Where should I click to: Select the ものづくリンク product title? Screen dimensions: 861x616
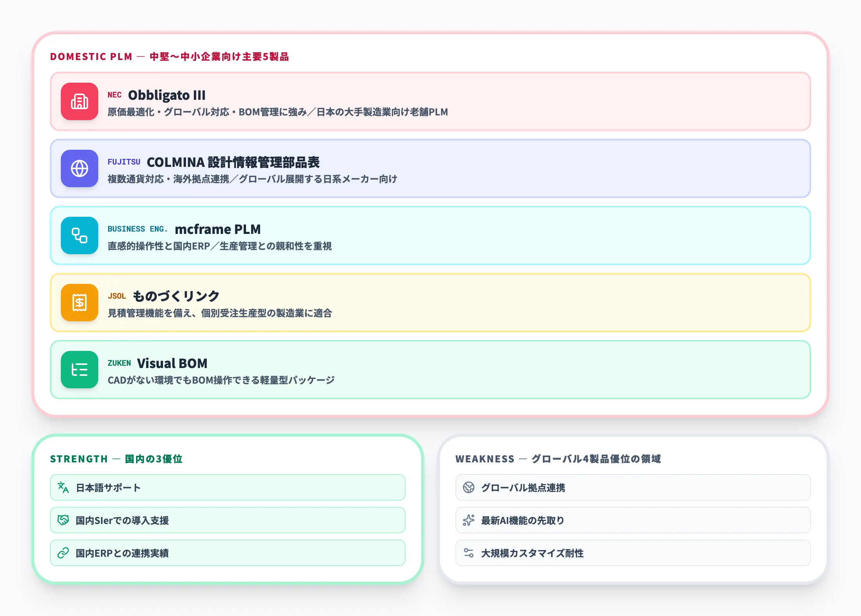[176, 296]
